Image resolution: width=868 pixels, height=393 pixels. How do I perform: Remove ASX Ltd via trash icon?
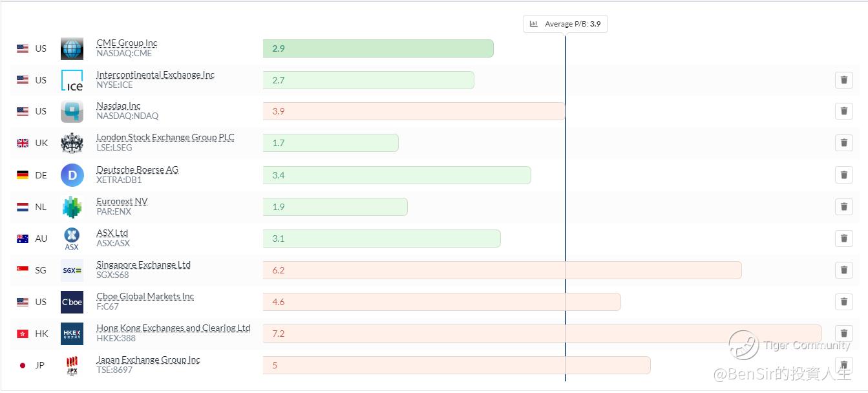843,239
